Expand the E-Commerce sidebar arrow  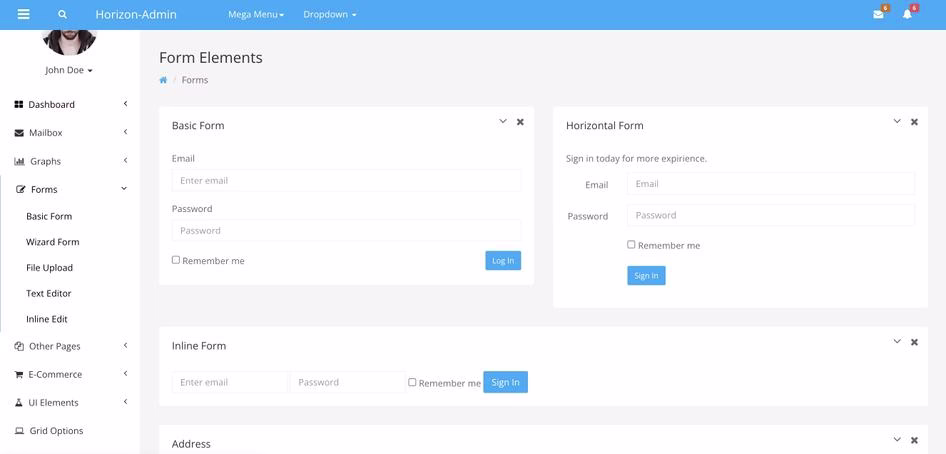click(125, 374)
